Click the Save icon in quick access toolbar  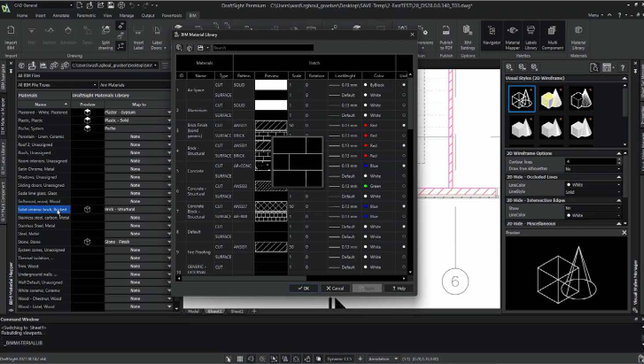click(x=111, y=5)
